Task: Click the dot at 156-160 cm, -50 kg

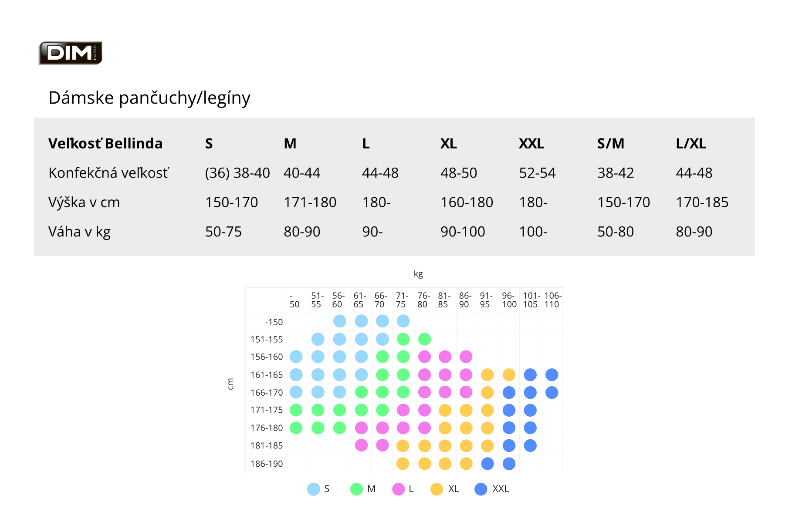Action: [x=296, y=357]
